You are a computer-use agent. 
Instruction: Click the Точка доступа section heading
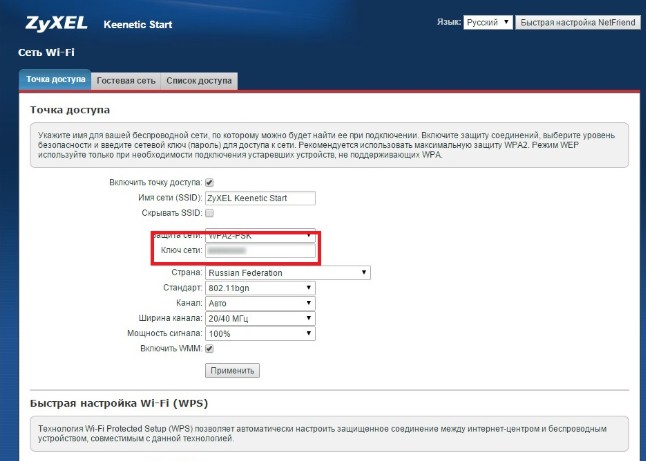point(70,110)
